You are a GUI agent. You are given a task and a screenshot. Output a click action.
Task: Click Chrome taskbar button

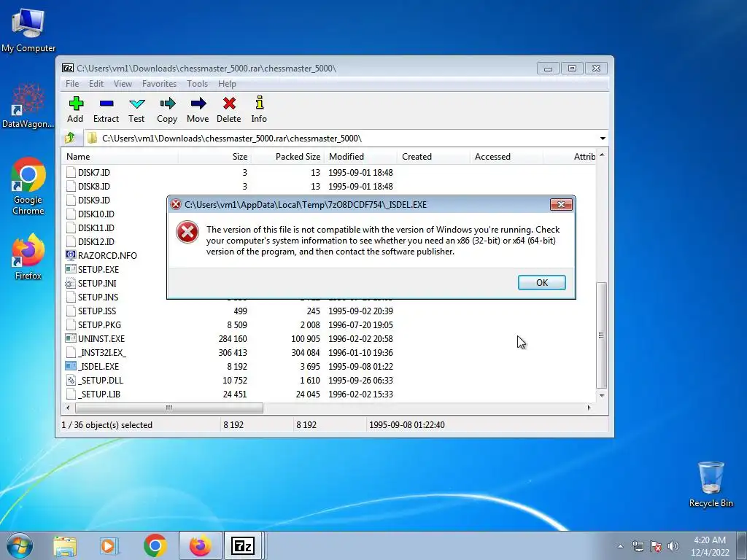[155, 545]
